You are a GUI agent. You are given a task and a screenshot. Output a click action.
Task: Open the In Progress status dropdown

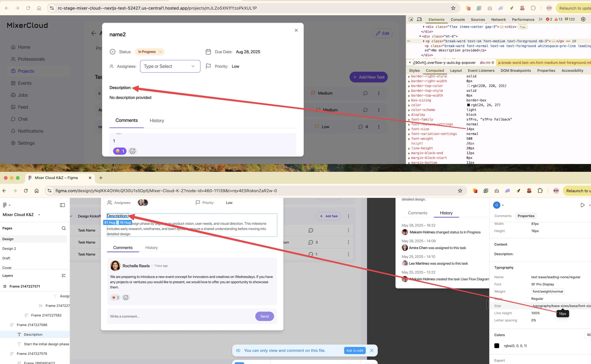coord(150,52)
